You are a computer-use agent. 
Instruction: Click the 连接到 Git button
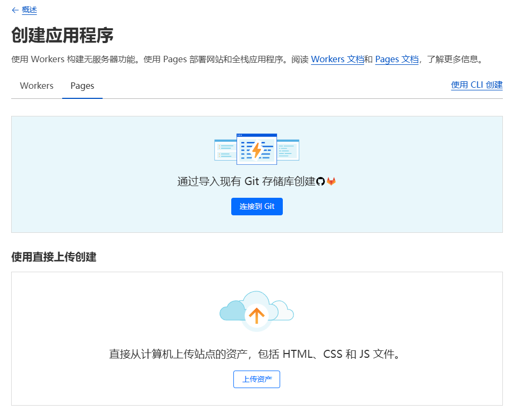point(257,206)
